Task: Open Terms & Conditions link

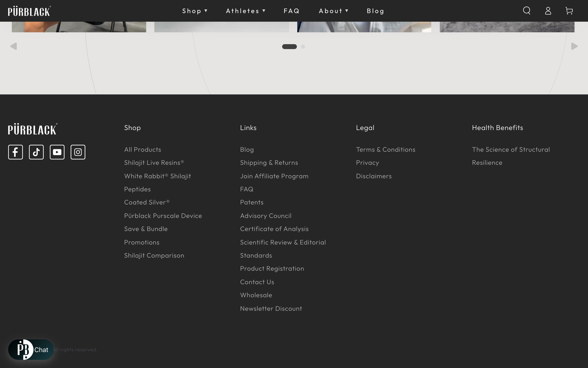Action: [386, 149]
